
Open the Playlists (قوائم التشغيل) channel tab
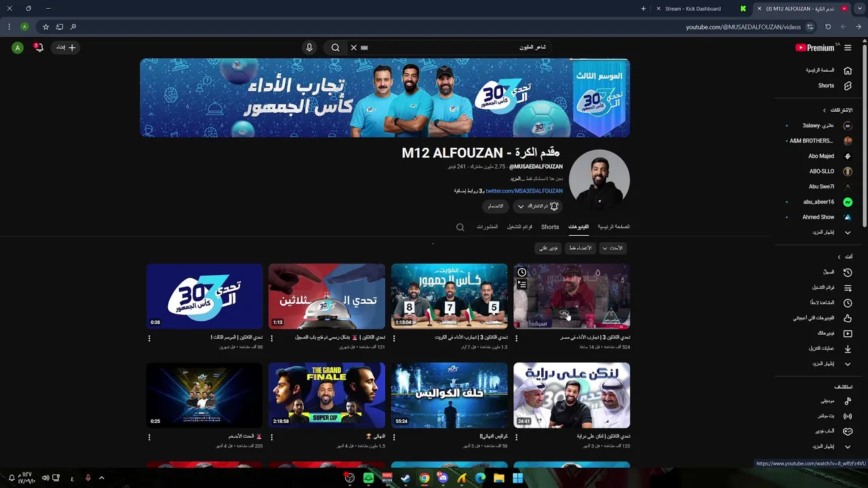click(x=519, y=227)
